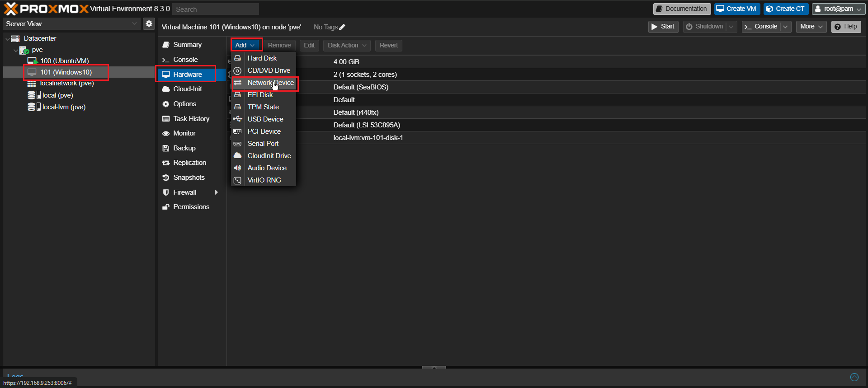
Task: Click the pencil icon to edit tags
Action: pyautogui.click(x=342, y=27)
